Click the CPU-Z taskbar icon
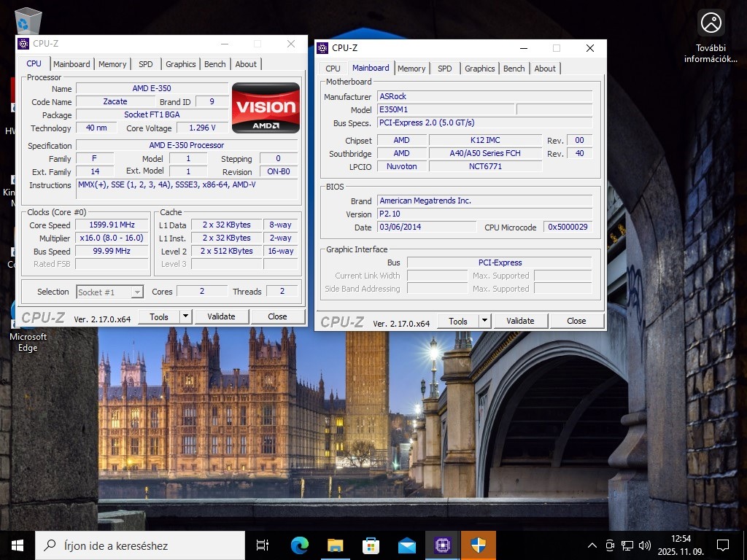This screenshot has height=560, width=747. 442,545
